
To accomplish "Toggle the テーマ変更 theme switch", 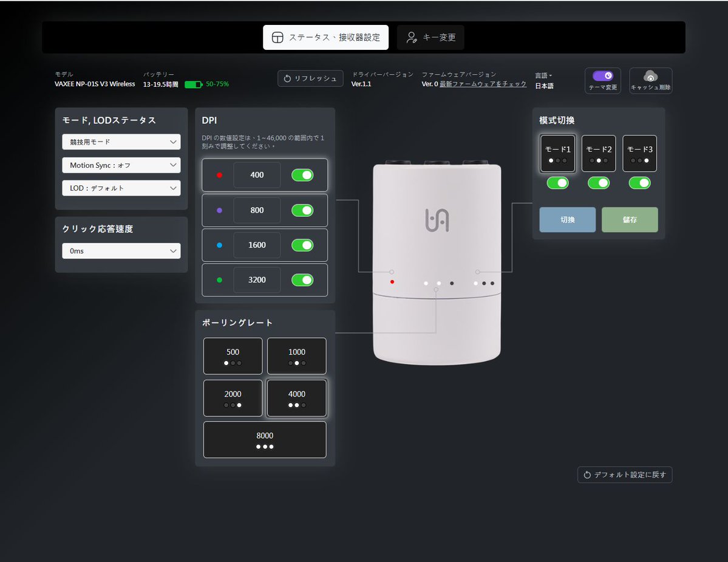I will (x=603, y=76).
